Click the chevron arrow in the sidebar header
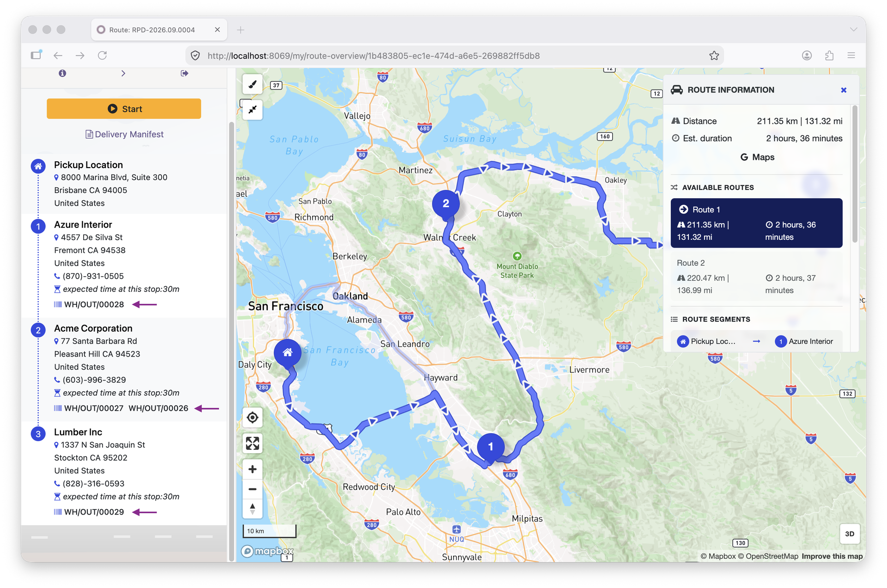 (123, 73)
